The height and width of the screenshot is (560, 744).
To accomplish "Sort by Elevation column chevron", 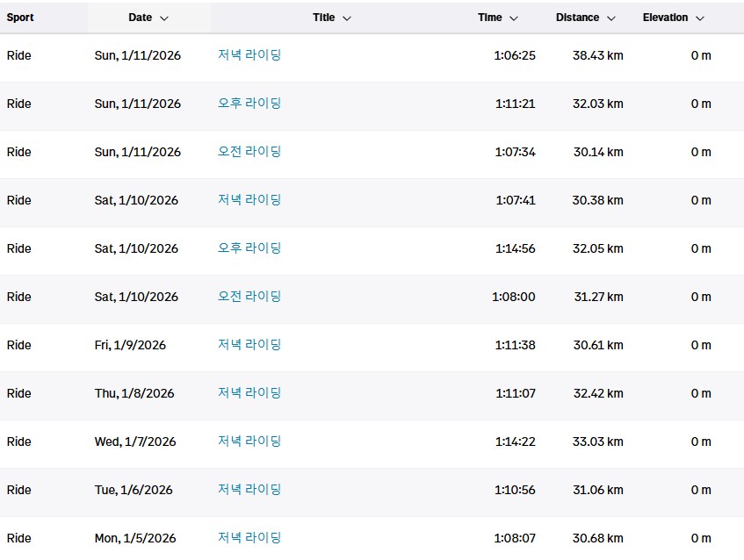I will point(700,18).
